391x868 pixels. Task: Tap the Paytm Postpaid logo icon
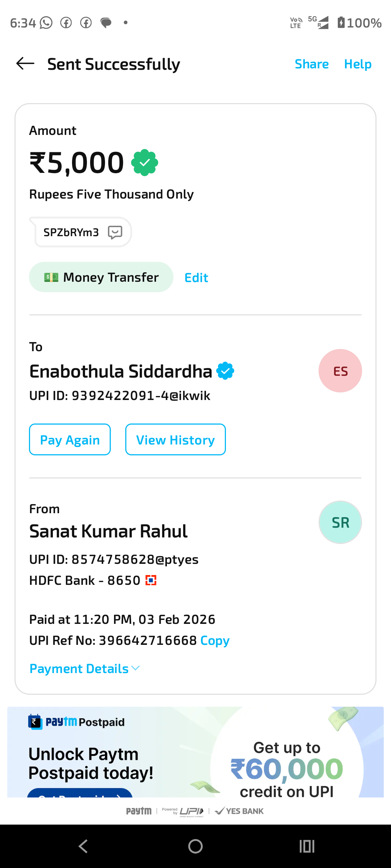point(35,722)
